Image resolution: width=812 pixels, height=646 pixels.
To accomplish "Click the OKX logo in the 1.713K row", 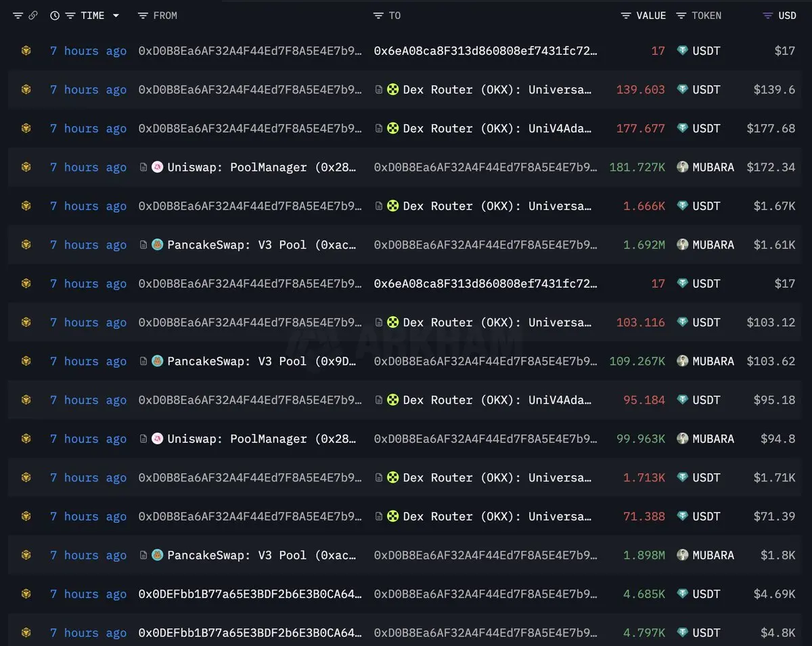I will point(392,477).
